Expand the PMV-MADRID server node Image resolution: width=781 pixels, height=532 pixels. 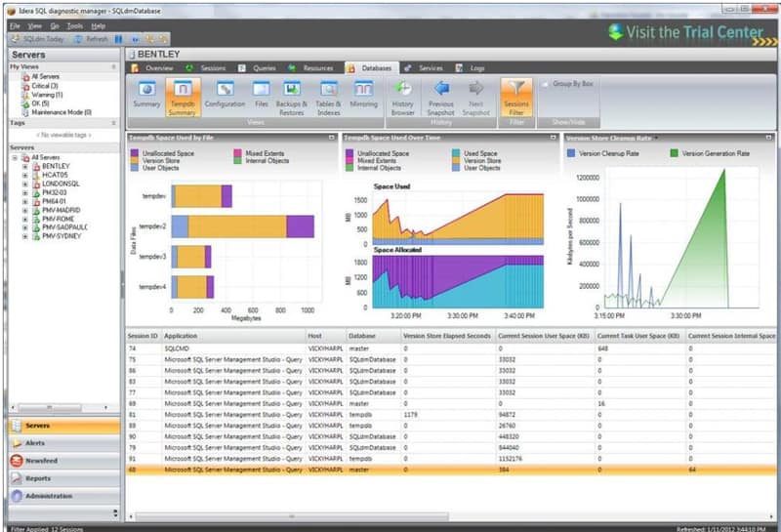point(25,210)
